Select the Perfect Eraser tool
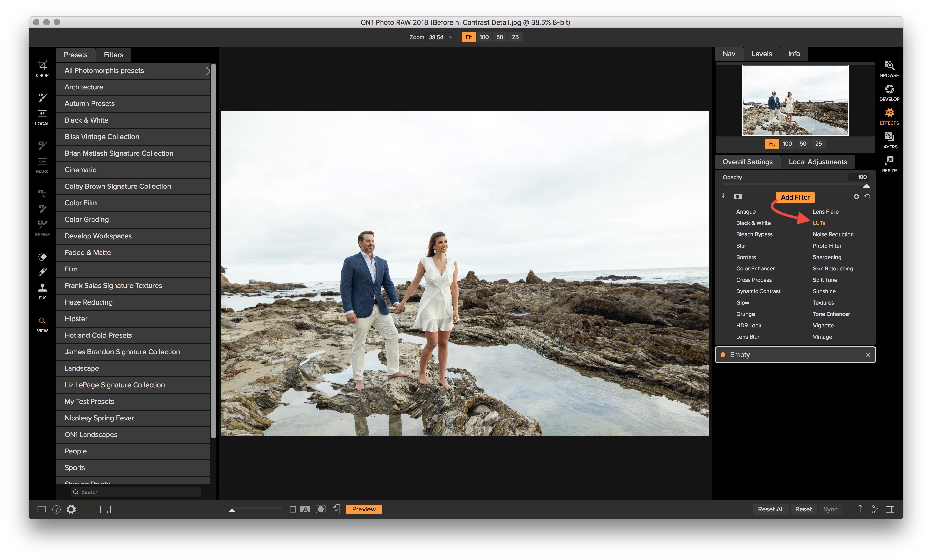Image resolution: width=932 pixels, height=560 pixels. point(42,257)
